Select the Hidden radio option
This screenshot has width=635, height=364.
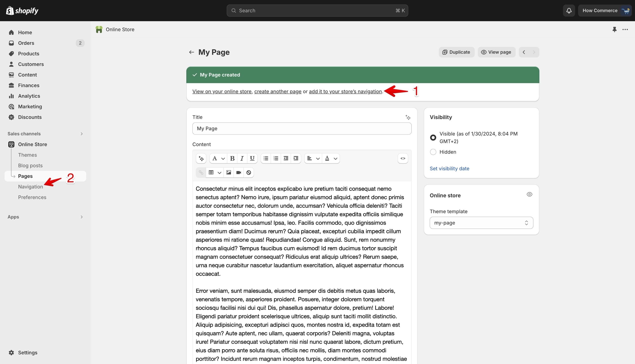coord(433,152)
